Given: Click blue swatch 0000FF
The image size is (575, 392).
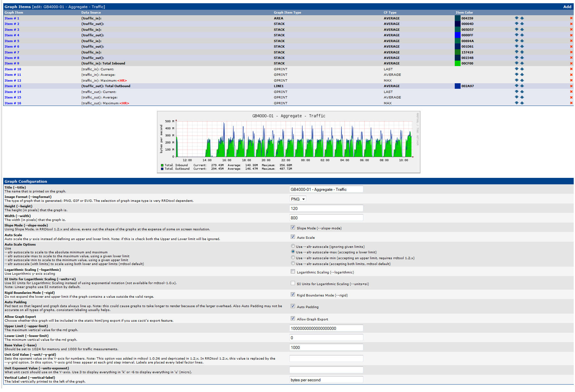Looking at the screenshot, I should coord(457,35).
